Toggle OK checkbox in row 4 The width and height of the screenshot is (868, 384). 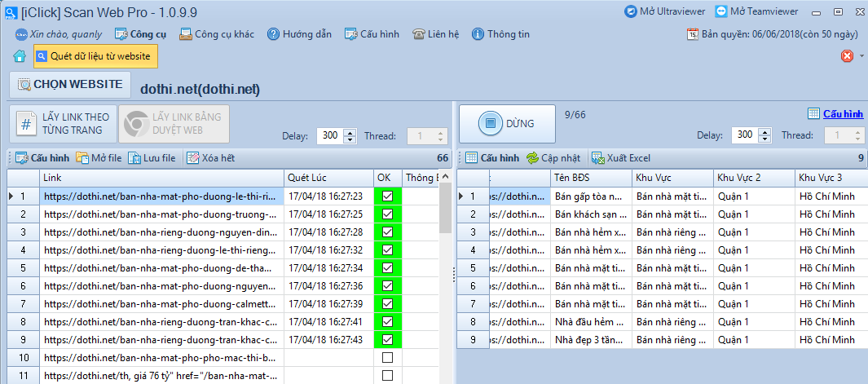pyautogui.click(x=387, y=250)
